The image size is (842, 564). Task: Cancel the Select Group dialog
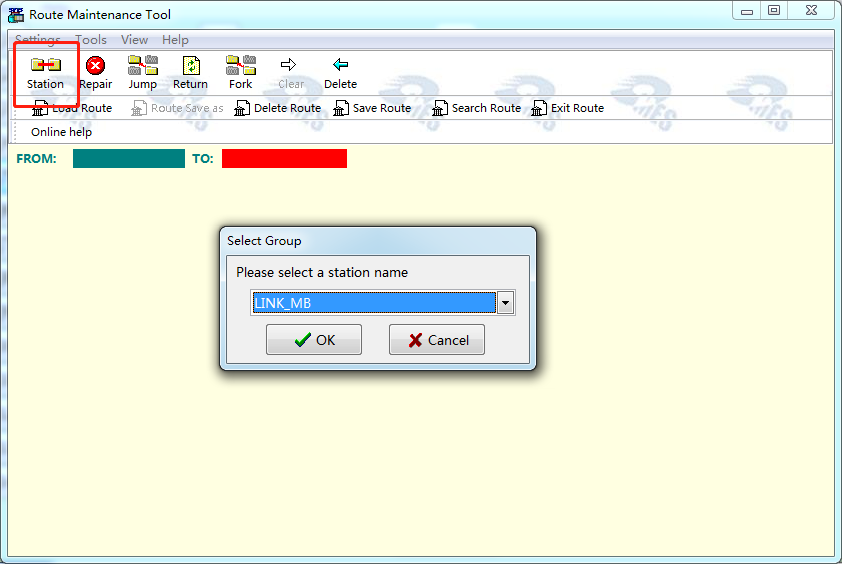click(x=437, y=340)
